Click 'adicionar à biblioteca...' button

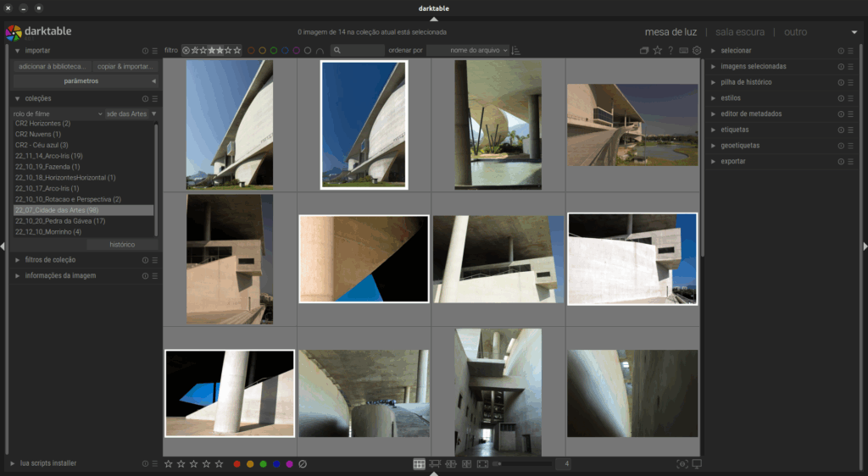click(51, 66)
